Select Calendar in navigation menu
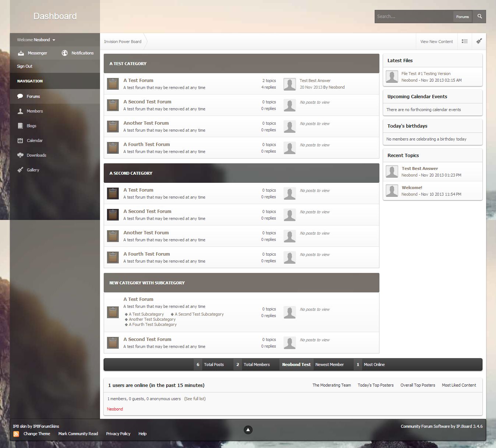 [x=35, y=141]
